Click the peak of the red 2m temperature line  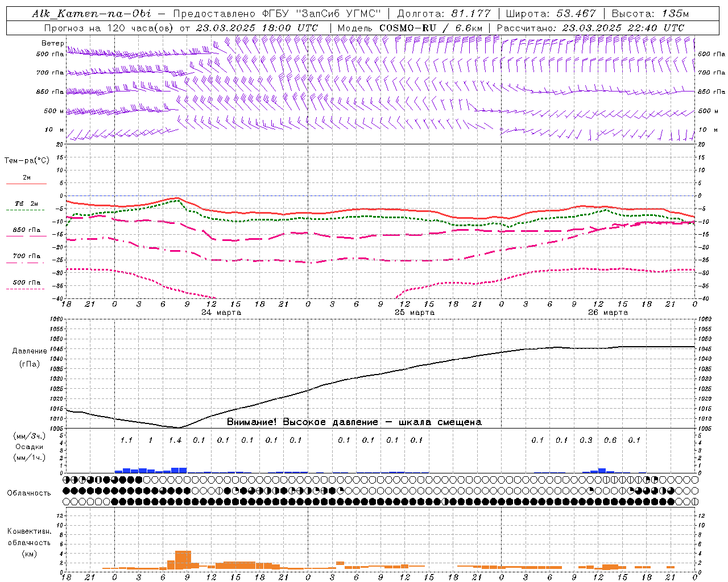tap(177, 198)
